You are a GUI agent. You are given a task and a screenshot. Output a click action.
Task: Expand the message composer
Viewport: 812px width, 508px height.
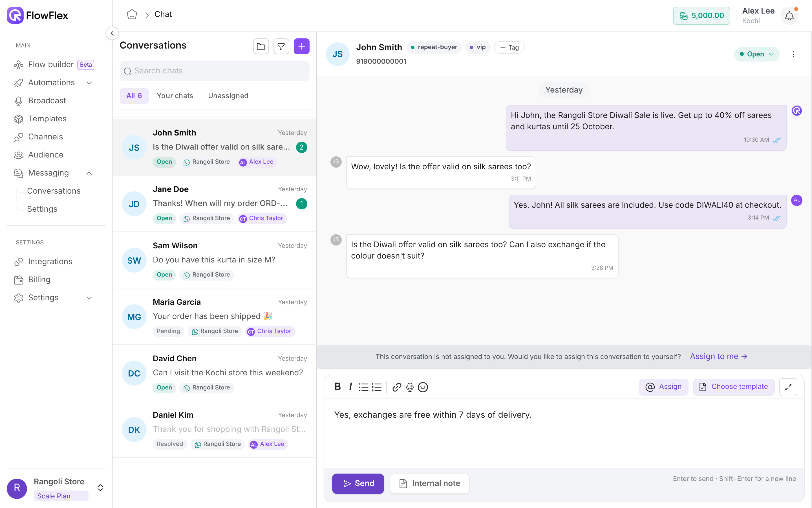pyautogui.click(x=788, y=387)
